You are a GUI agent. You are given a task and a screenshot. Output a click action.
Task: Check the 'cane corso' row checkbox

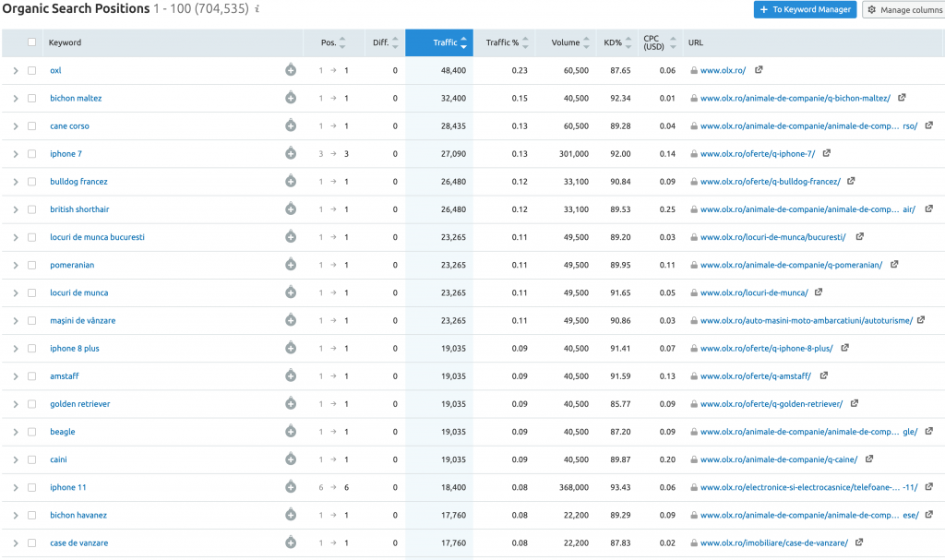[x=32, y=126]
